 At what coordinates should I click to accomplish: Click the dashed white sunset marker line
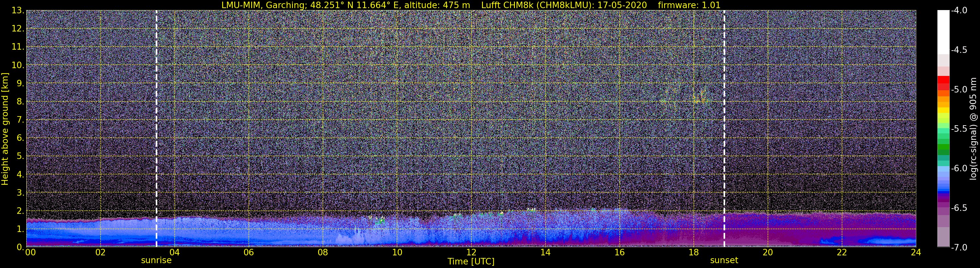point(724,129)
